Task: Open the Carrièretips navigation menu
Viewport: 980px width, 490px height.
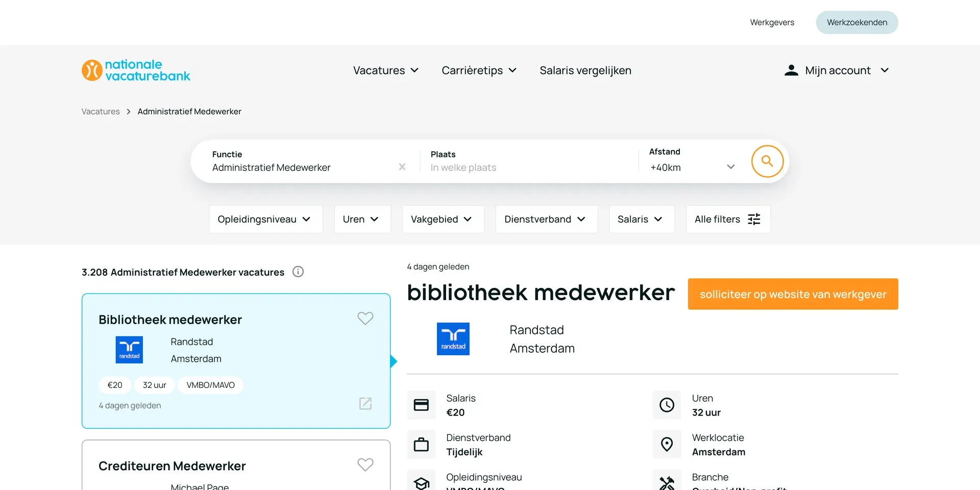Action: 479,70
